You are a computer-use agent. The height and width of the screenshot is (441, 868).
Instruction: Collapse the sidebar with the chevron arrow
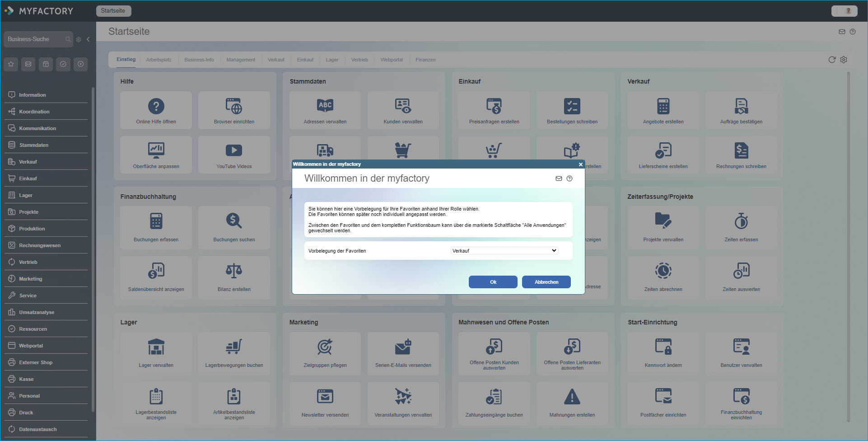click(88, 39)
